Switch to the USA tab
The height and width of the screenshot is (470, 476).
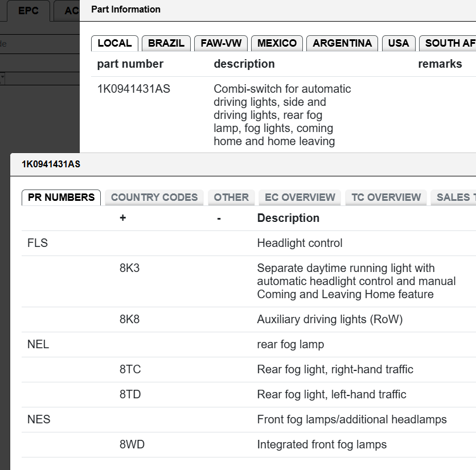click(399, 43)
